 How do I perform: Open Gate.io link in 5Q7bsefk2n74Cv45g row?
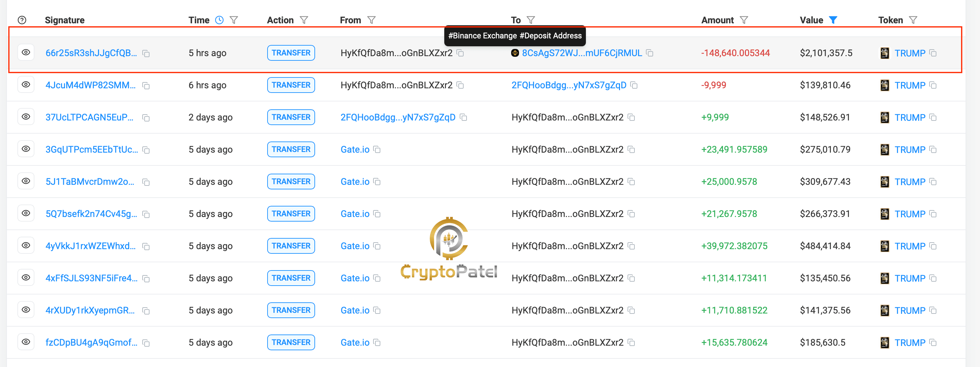click(355, 214)
